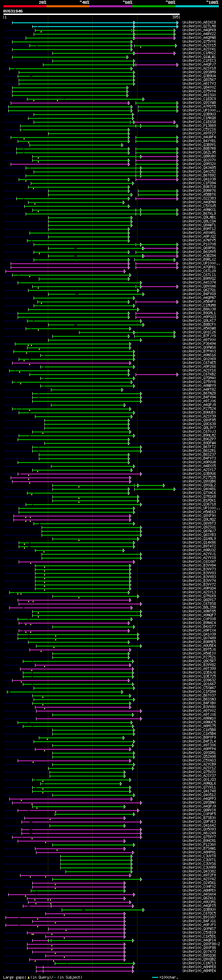Click the UniRef100_Q36718 label
Image resolution: width=222 pixels, height=980 pixels.
coord(199,504)
